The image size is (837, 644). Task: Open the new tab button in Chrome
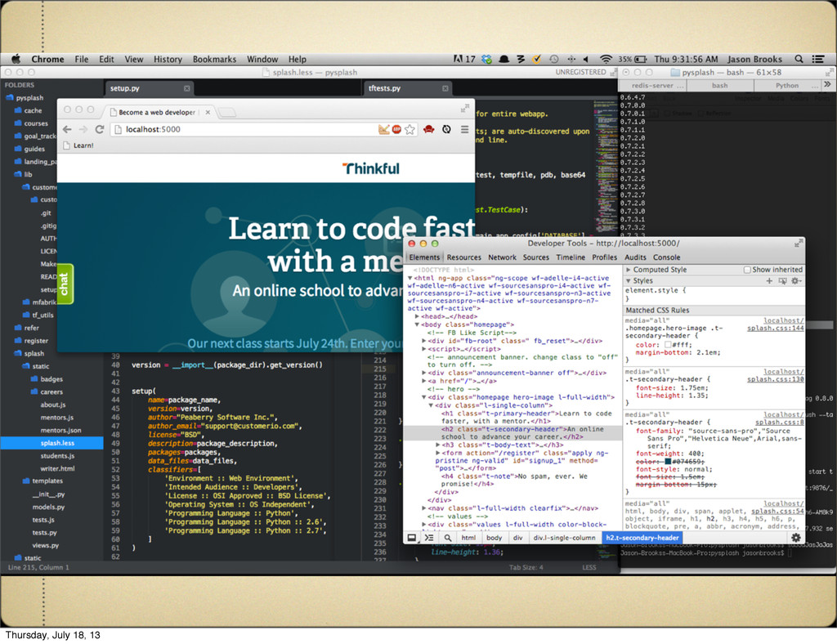(227, 112)
